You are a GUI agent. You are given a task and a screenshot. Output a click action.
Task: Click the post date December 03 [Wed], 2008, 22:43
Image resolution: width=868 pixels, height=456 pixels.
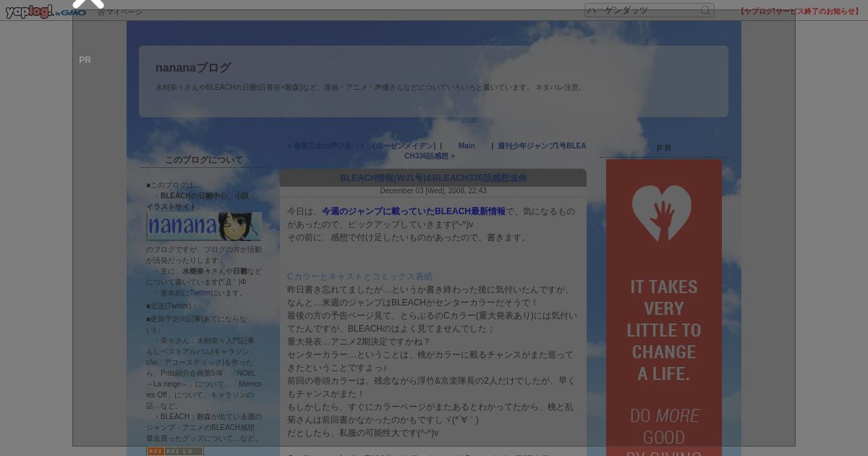(433, 191)
